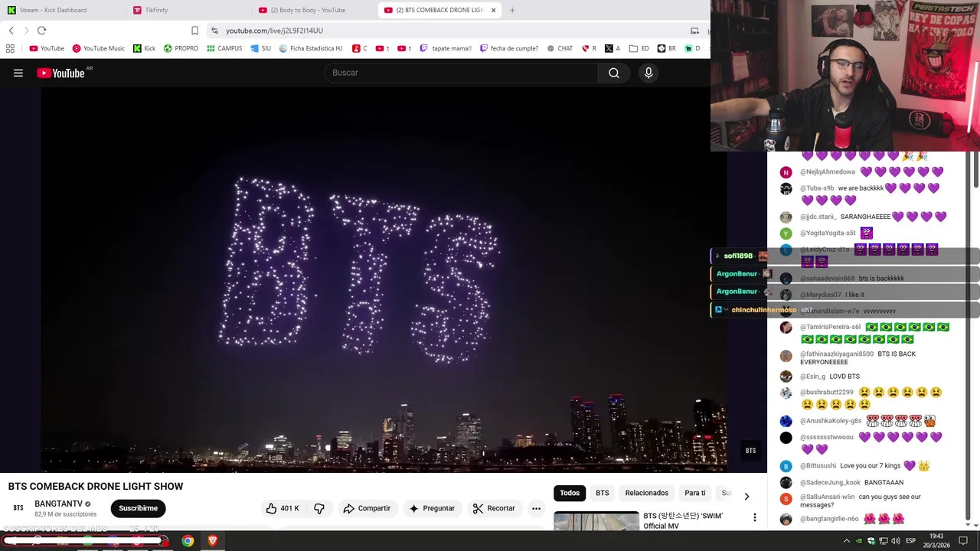The width and height of the screenshot is (980, 551).
Task: Select the BTS filter chip
Action: tap(603, 493)
